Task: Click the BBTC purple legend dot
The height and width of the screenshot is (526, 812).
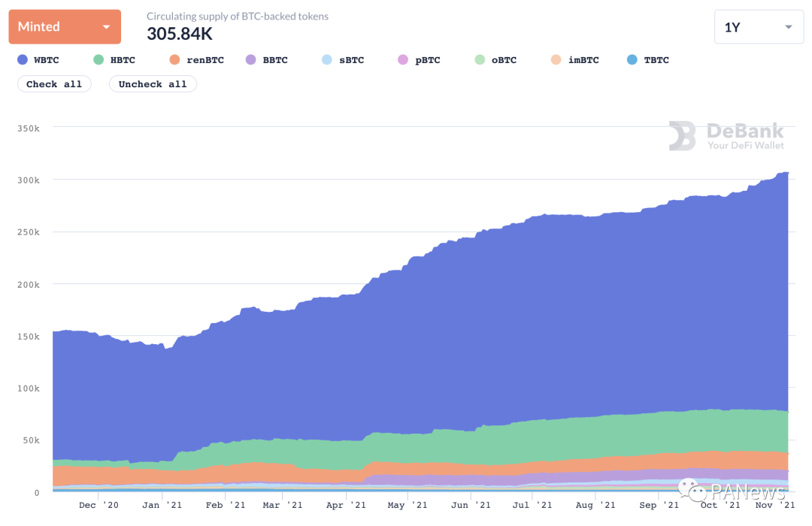Action: coord(251,60)
